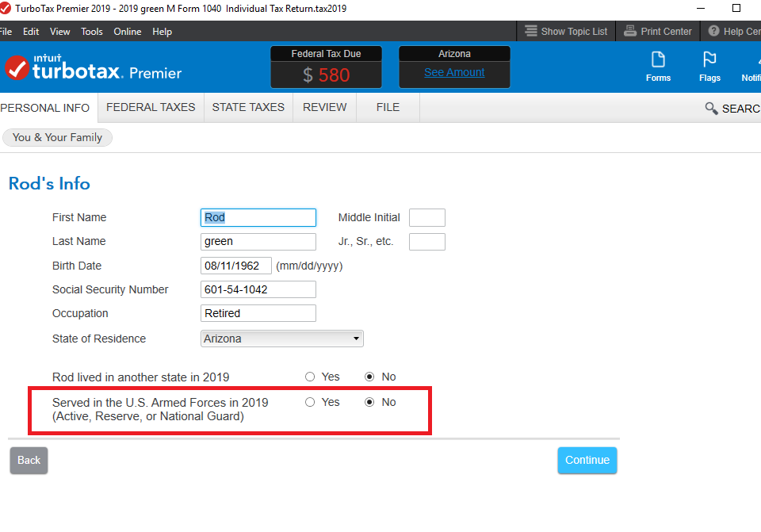Select Yes for lived in another state
The height and width of the screenshot is (532, 761).
coord(310,377)
